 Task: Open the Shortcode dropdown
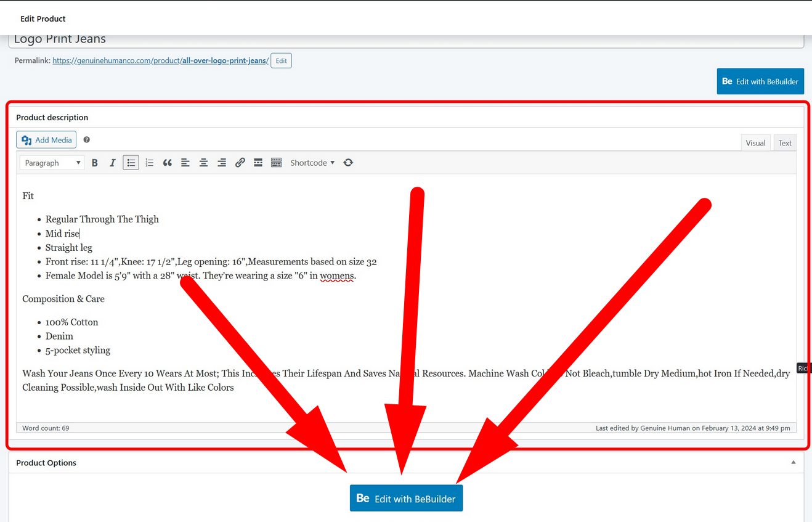coord(312,163)
